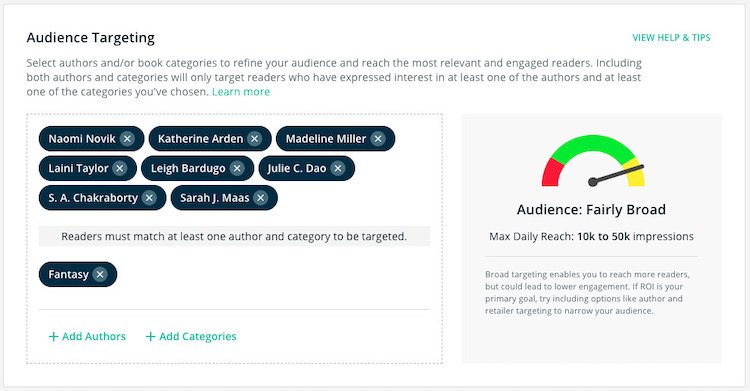Click the Fantasy category chip label
Screen dimensions: 750x391
coord(68,275)
